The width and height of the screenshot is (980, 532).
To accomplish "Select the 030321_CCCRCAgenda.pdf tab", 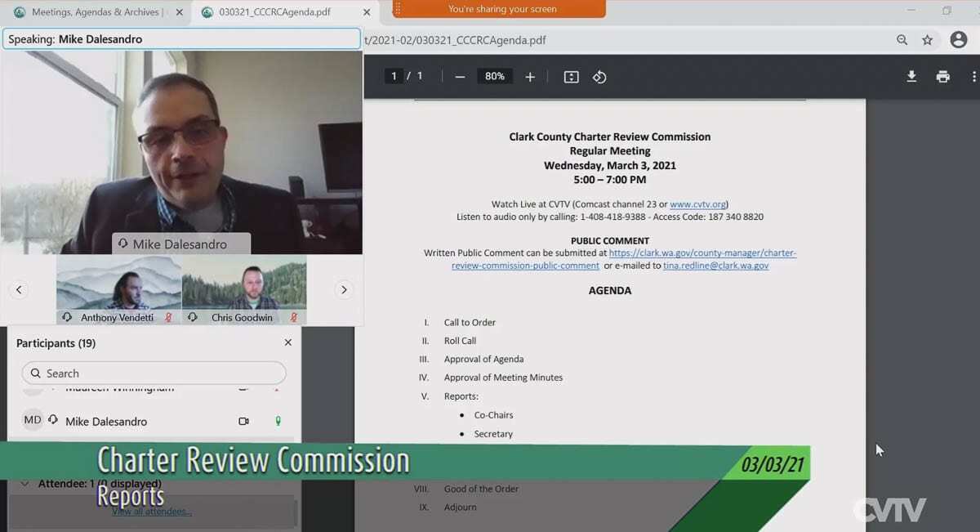I will (274, 12).
